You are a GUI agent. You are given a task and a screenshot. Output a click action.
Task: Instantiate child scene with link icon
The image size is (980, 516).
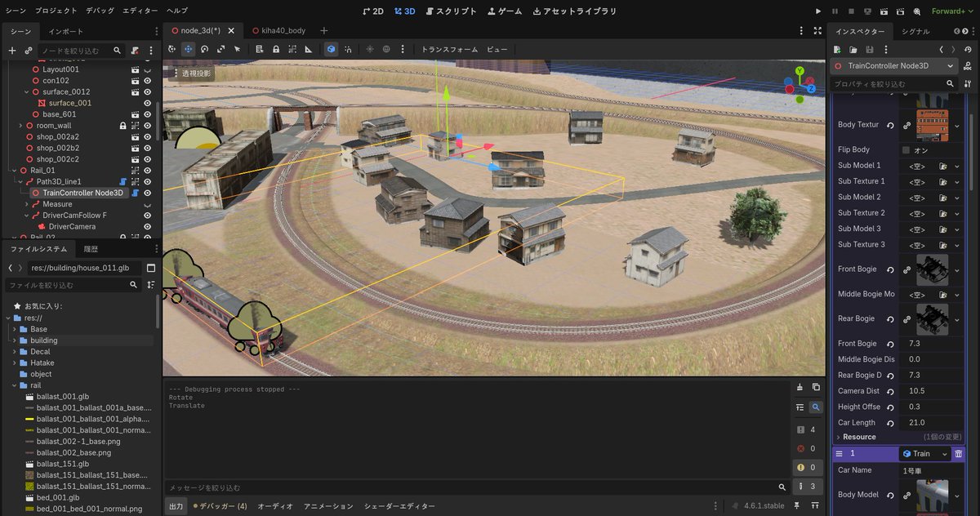(29, 51)
